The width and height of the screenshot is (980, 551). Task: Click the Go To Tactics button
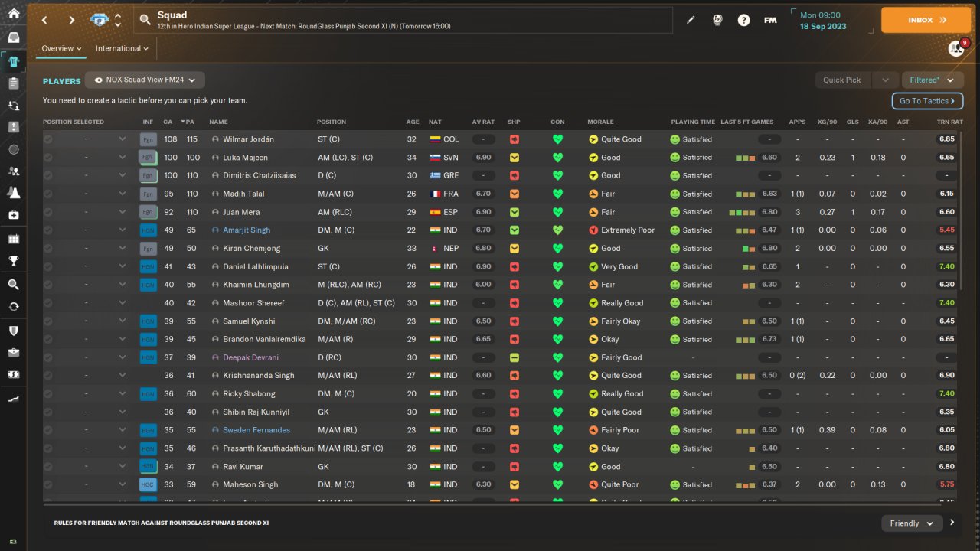(x=926, y=101)
